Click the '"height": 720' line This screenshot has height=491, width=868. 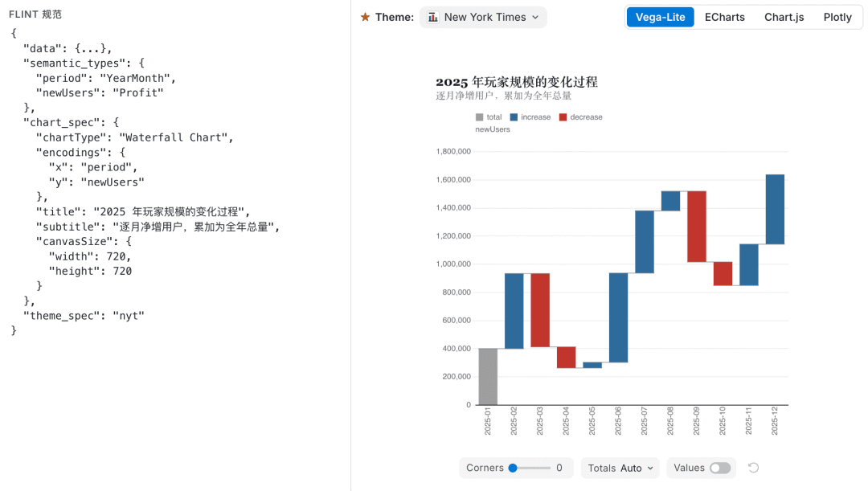90,272
